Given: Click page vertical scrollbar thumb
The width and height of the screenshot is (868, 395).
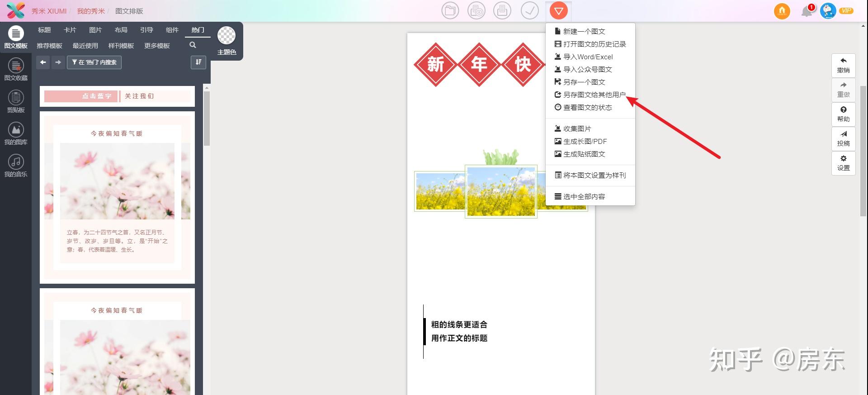Looking at the screenshot, I should click(x=864, y=151).
